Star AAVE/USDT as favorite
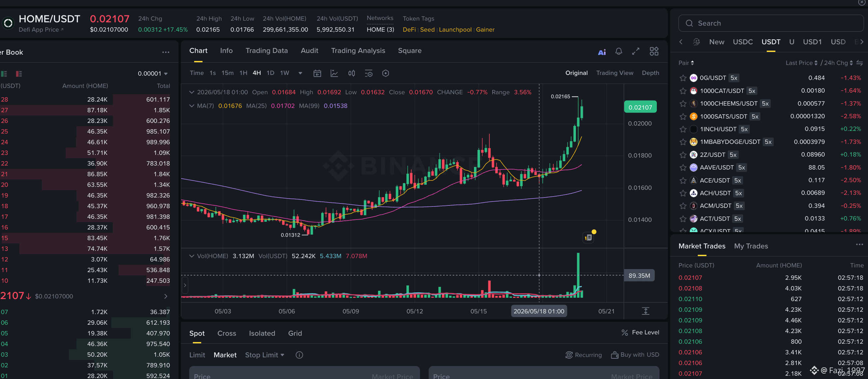 683,168
